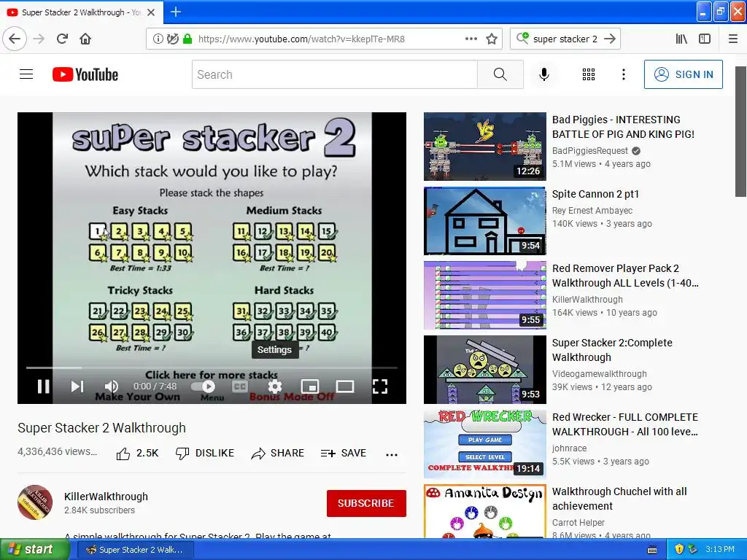Open Super Stacker 2:Complete Walkthrough thumbnail

[485, 370]
